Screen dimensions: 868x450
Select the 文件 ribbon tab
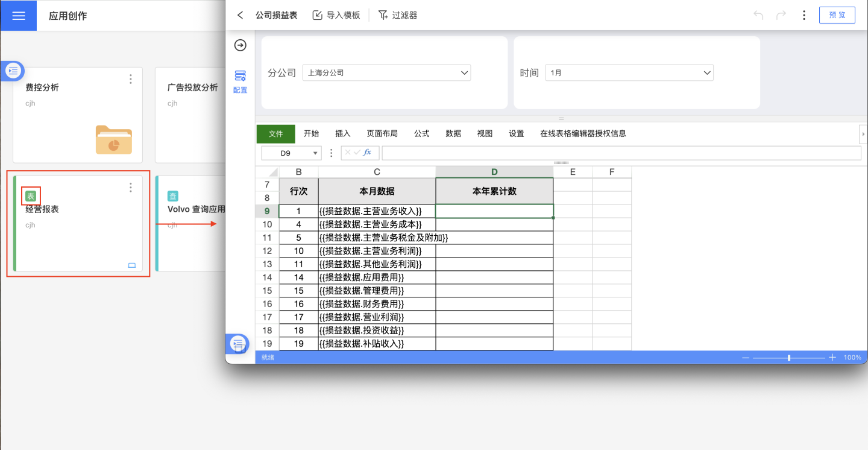pos(275,134)
